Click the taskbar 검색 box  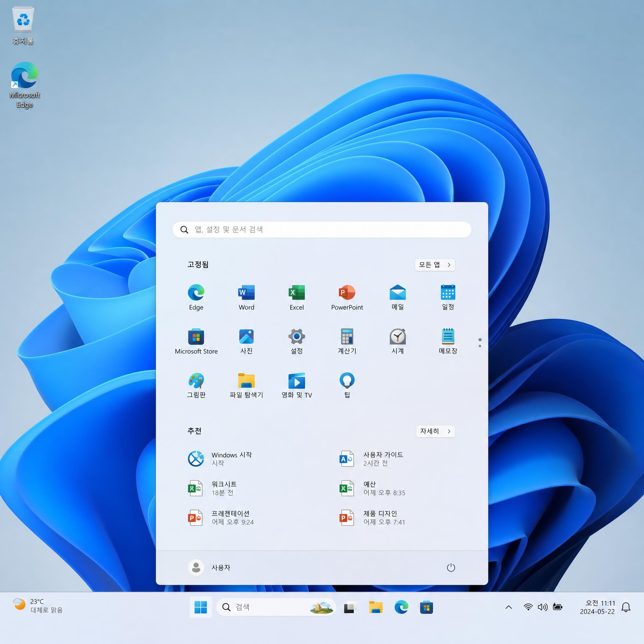click(x=276, y=607)
